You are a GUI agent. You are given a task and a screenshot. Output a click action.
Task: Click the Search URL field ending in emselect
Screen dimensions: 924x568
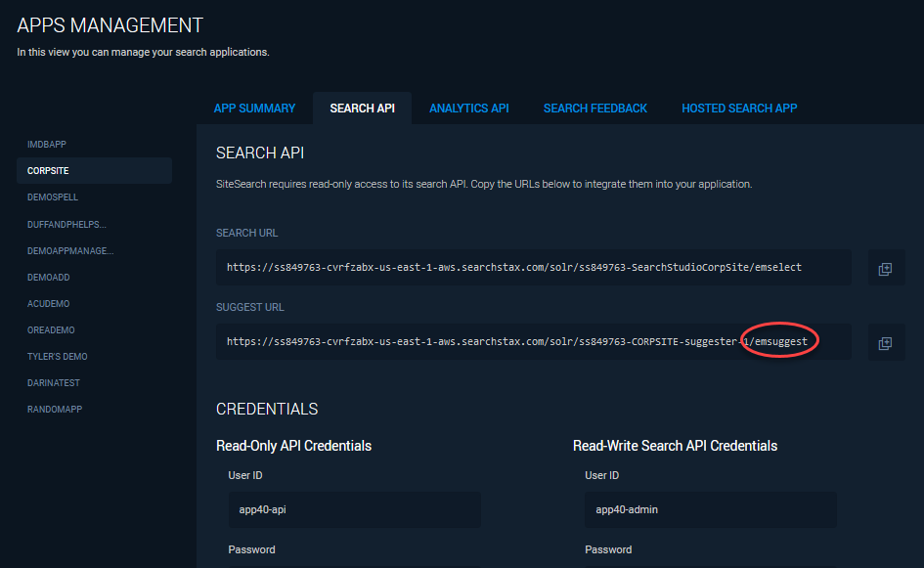[x=533, y=268]
